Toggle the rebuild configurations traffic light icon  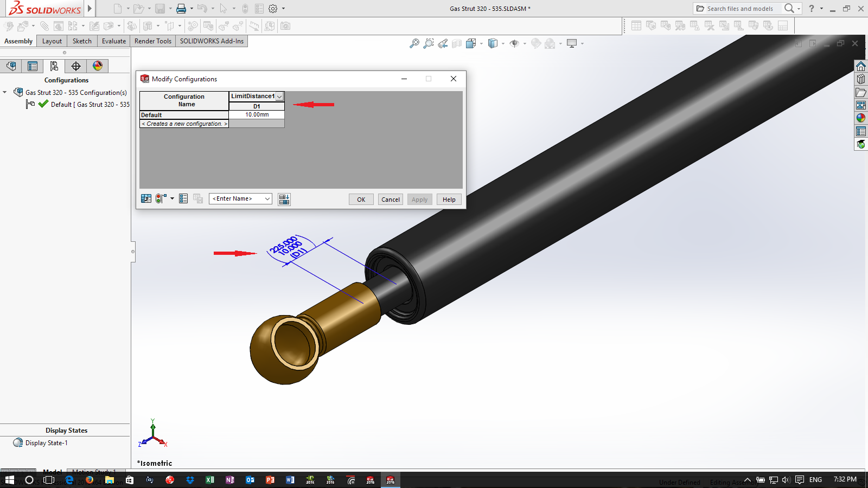[x=161, y=199]
